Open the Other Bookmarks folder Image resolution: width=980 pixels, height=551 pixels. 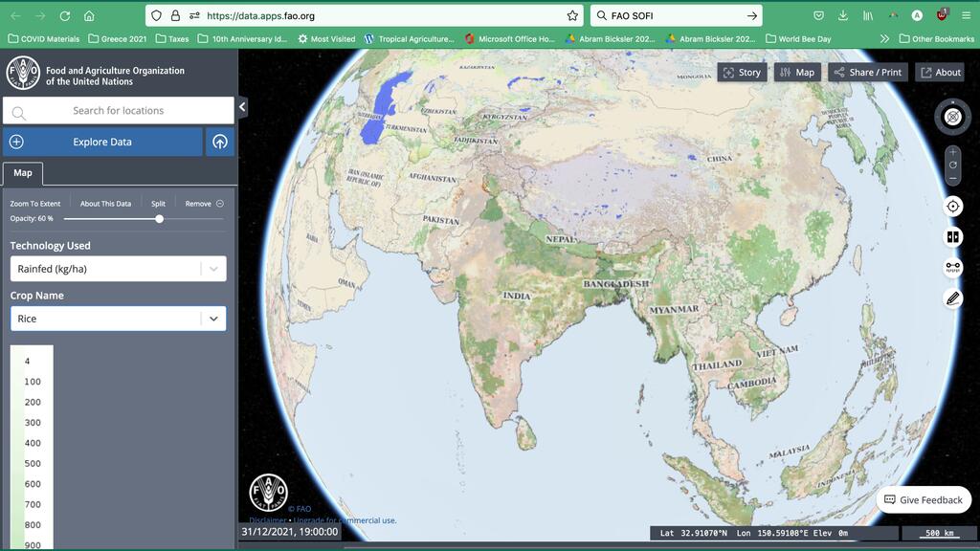(936, 38)
